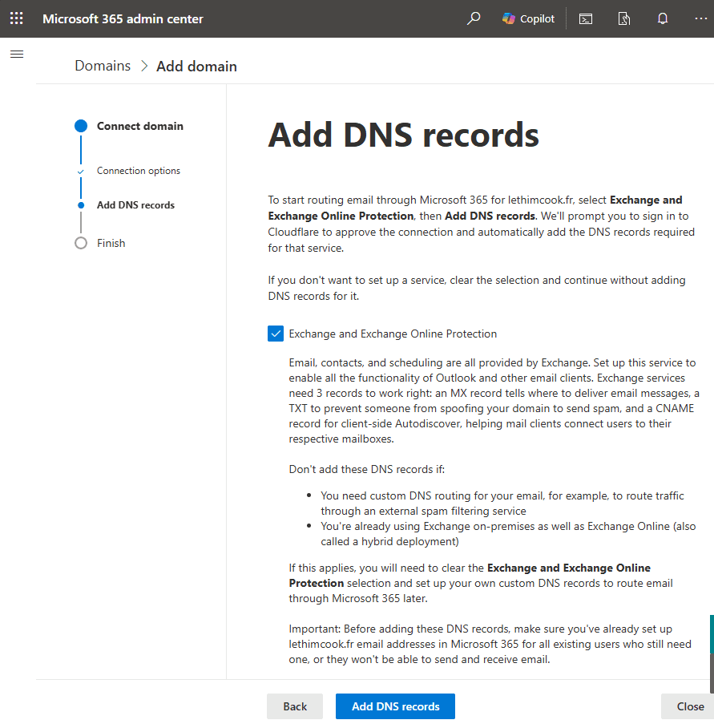Image resolution: width=714 pixels, height=728 pixels.
Task: Uncheck Exchange and Exchange Online Protection checkbox
Action: (276, 334)
